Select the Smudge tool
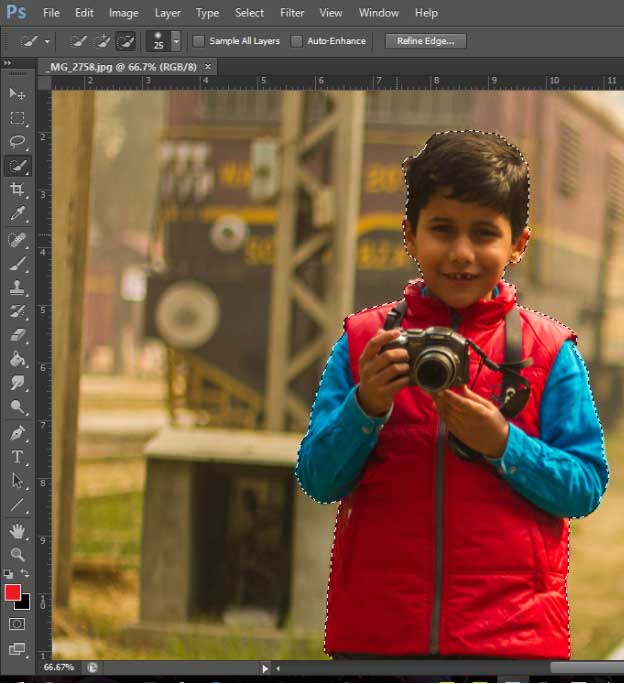624x684 pixels. (17, 383)
